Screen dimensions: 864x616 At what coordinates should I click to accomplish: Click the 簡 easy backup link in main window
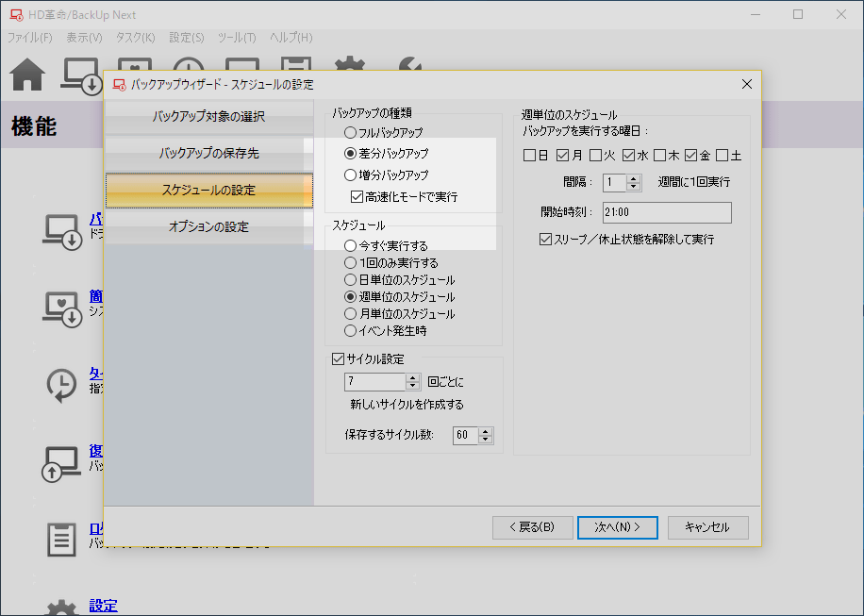96,296
